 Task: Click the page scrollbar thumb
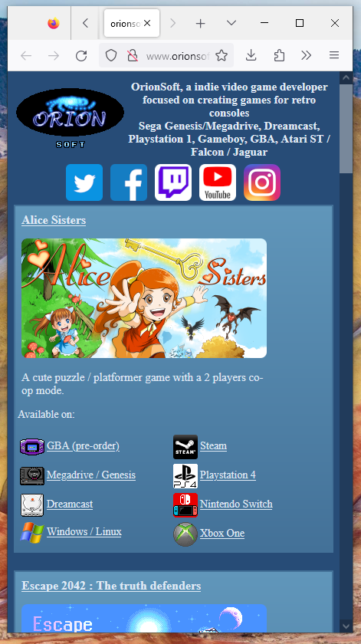click(346, 128)
